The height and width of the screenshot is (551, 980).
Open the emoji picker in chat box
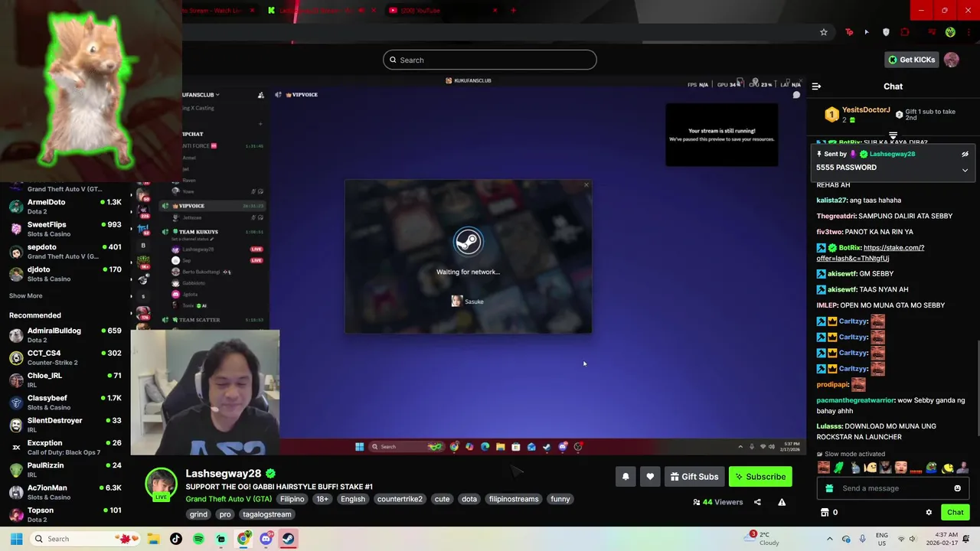click(957, 488)
